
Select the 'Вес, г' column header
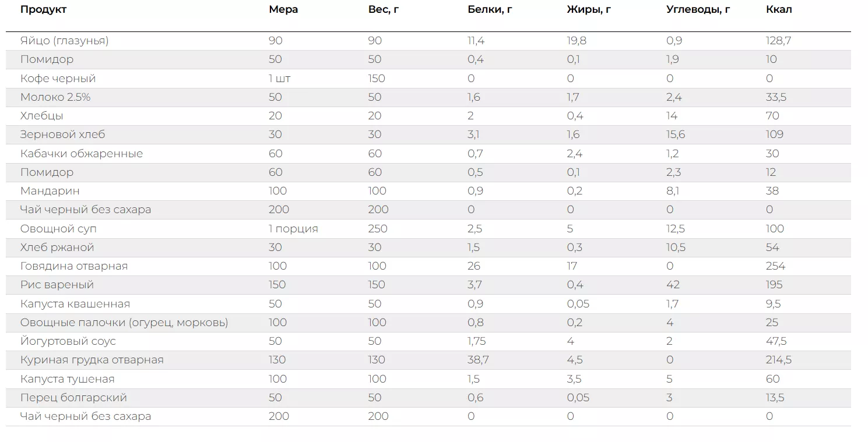[384, 9]
